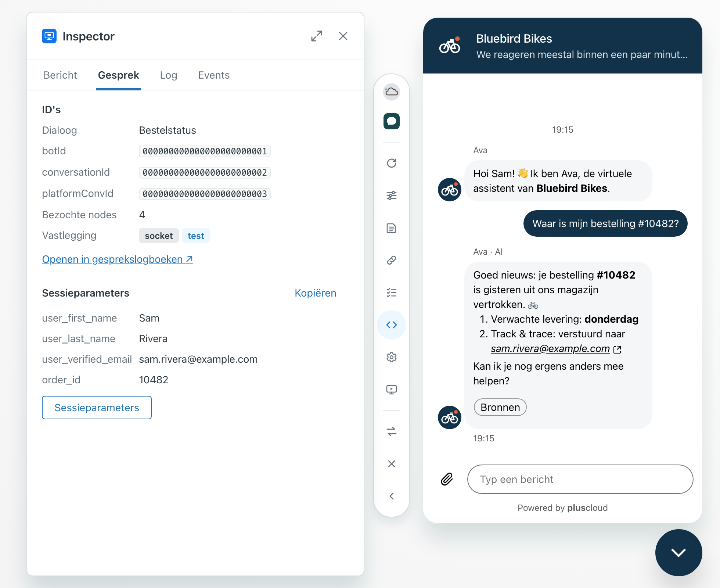
Task: Open the Log tab
Action: (x=169, y=75)
